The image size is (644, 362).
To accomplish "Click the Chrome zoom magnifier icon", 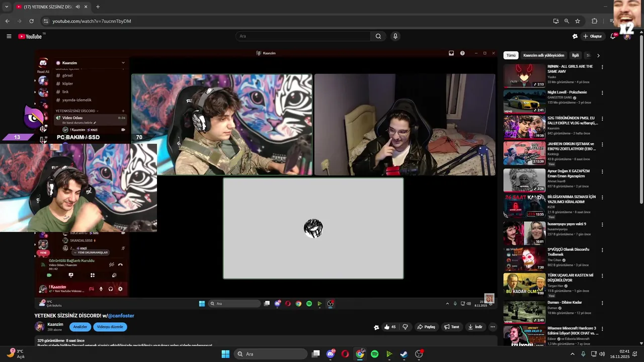I will 567,21.
